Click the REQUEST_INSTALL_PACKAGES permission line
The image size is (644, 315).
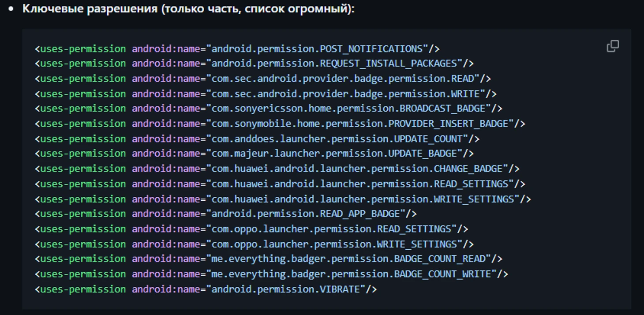click(254, 64)
